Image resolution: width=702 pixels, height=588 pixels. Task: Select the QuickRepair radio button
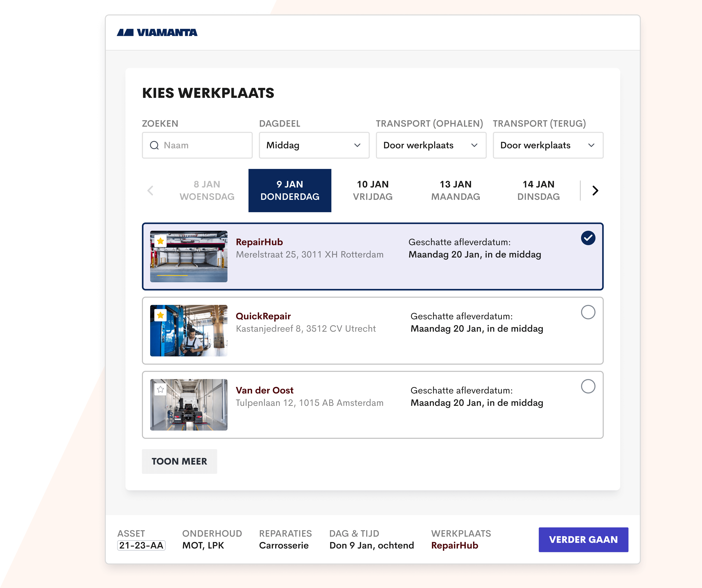[588, 312]
